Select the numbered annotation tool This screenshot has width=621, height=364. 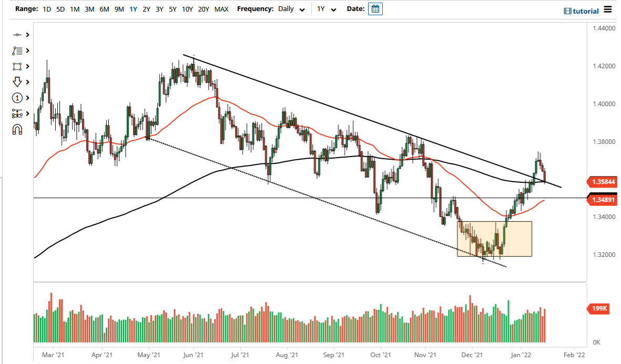17,98
